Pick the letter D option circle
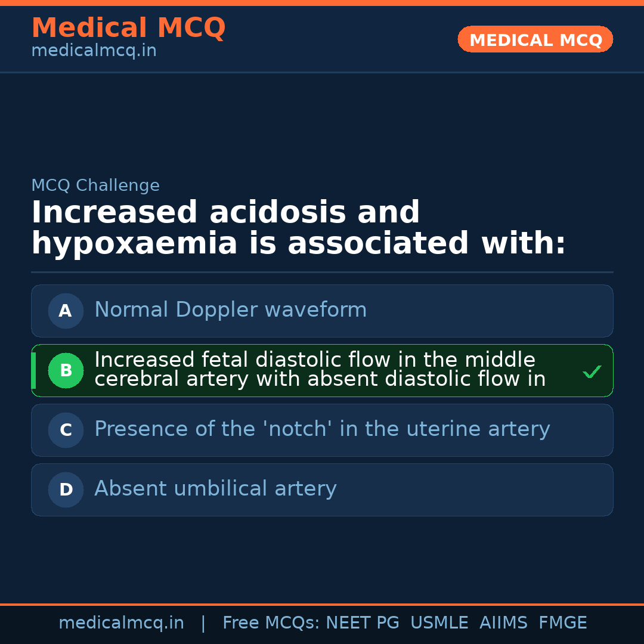Image resolution: width=644 pixels, height=644 pixels. [x=66, y=490]
